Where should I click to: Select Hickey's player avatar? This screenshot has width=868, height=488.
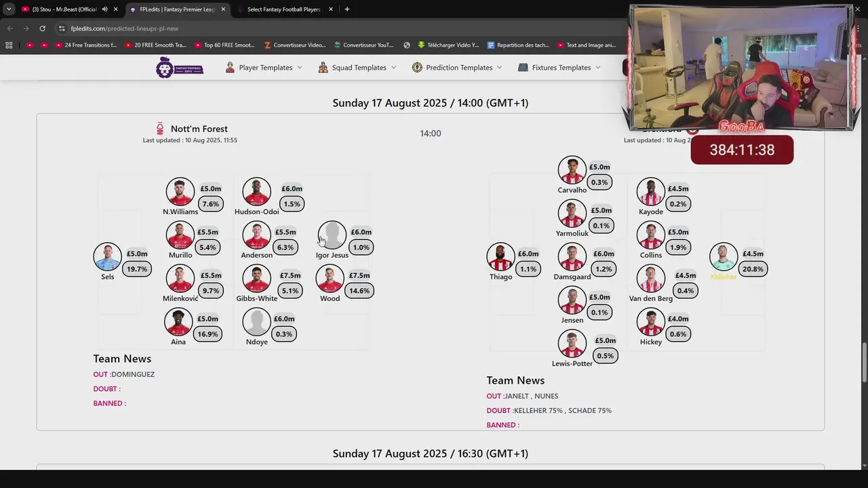click(651, 322)
